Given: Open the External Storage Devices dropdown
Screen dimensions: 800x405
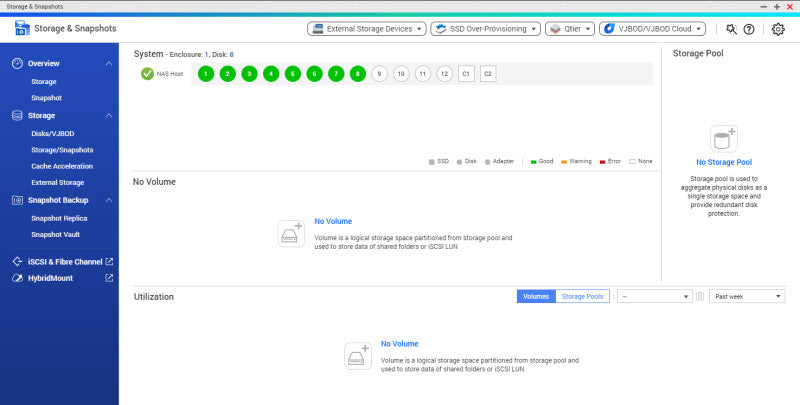Looking at the screenshot, I should [367, 29].
